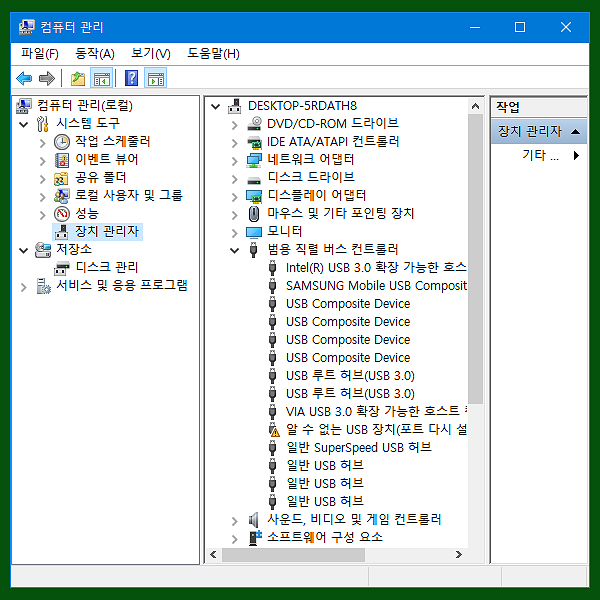The height and width of the screenshot is (600, 600).
Task: Expand 사운드, 비디오 및 게임 컨트롤러 category
Action: [235, 521]
